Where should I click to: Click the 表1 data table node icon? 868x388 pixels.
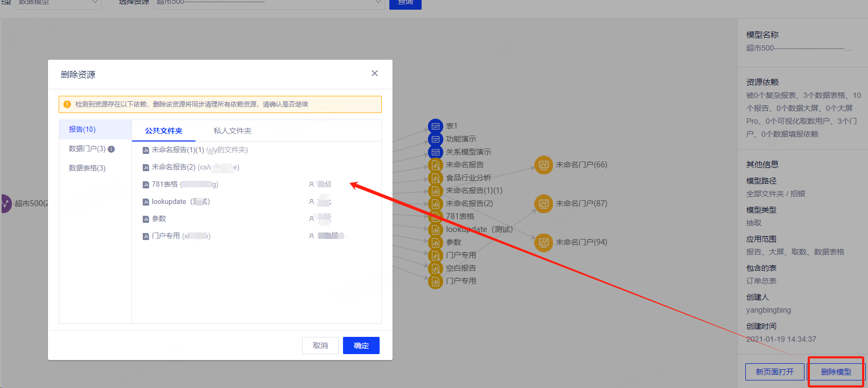[435, 126]
